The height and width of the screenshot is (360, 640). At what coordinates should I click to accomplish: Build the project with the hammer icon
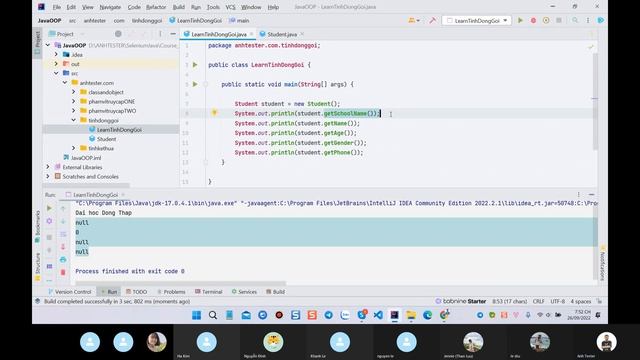click(433, 20)
